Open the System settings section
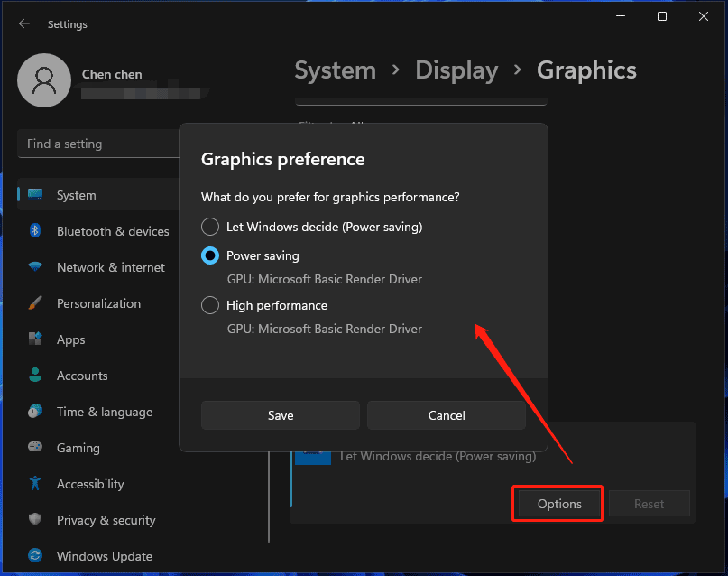This screenshot has height=576, width=728. (x=76, y=194)
